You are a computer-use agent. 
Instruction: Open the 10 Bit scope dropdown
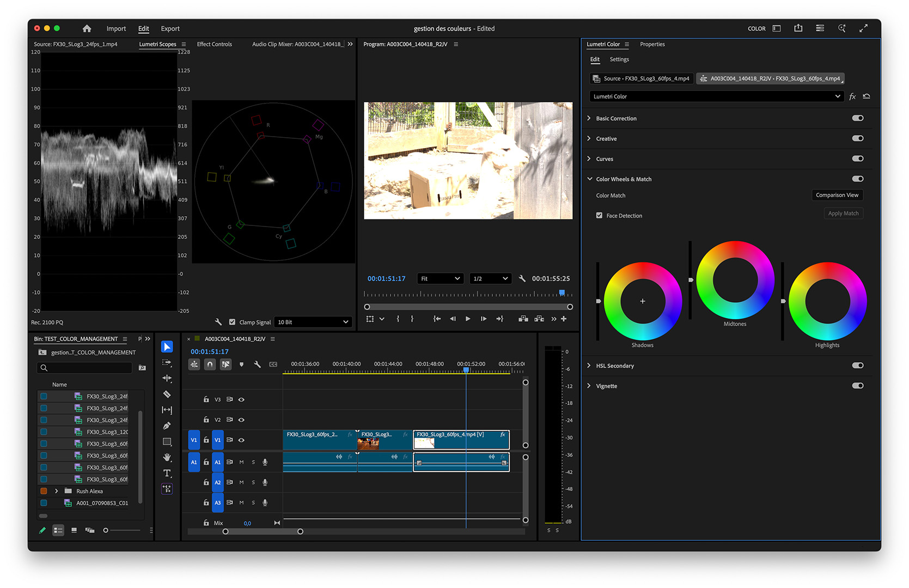click(312, 322)
